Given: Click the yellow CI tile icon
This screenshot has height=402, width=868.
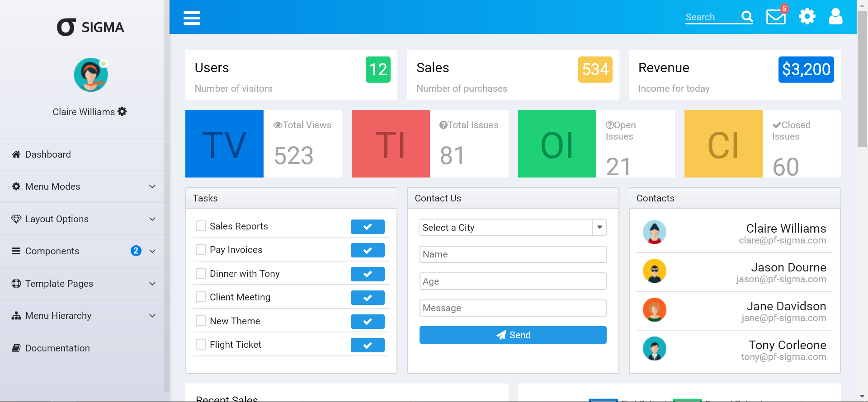Looking at the screenshot, I should pyautogui.click(x=723, y=144).
